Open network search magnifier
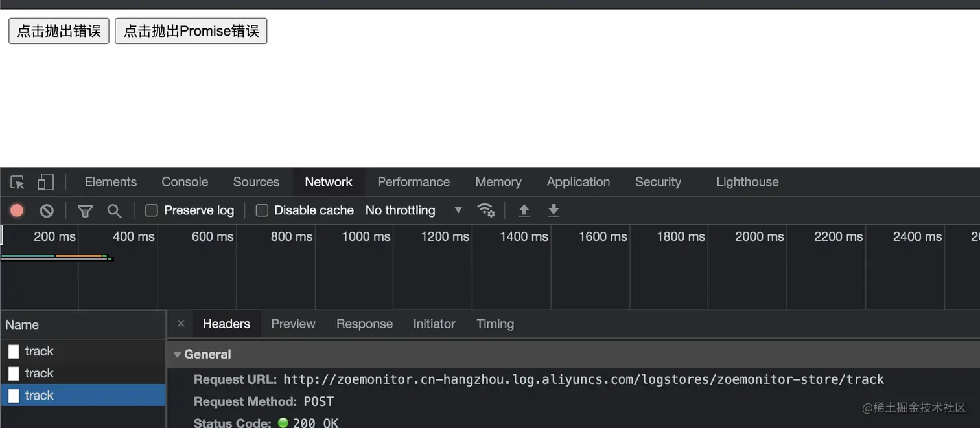Image resolution: width=980 pixels, height=428 pixels. coord(114,210)
